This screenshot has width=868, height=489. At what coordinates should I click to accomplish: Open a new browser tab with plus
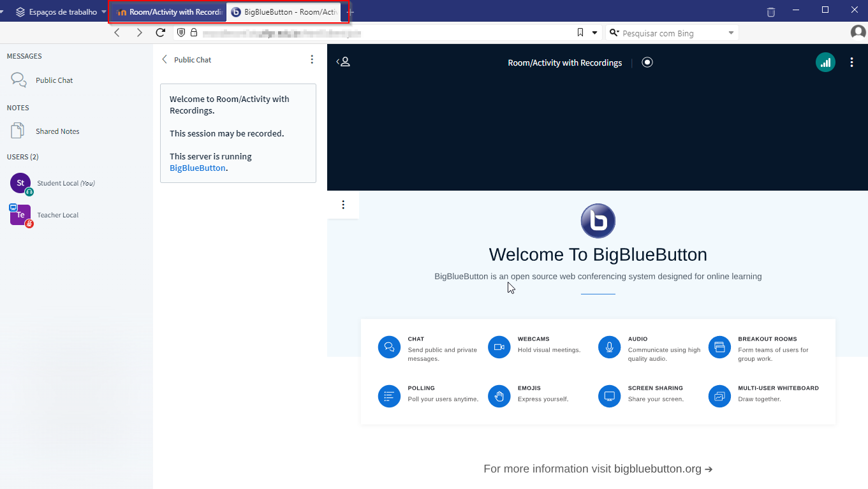[x=350, y=12]
